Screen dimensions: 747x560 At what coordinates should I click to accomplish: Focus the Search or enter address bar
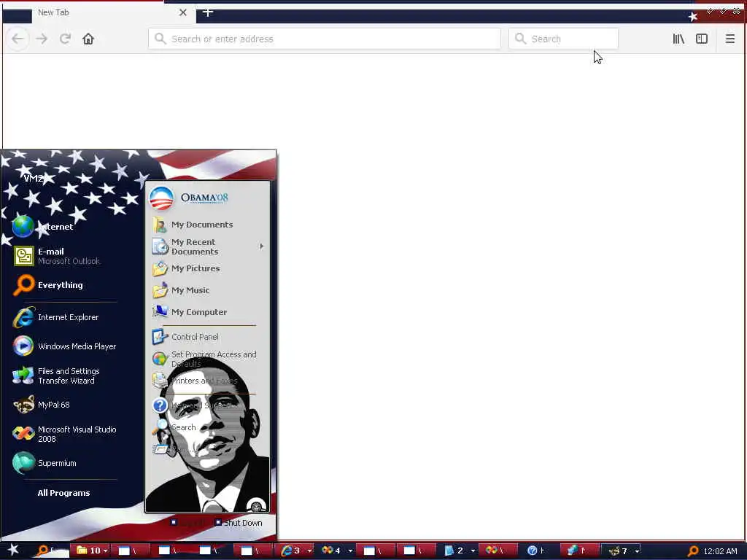pos(325,39)
